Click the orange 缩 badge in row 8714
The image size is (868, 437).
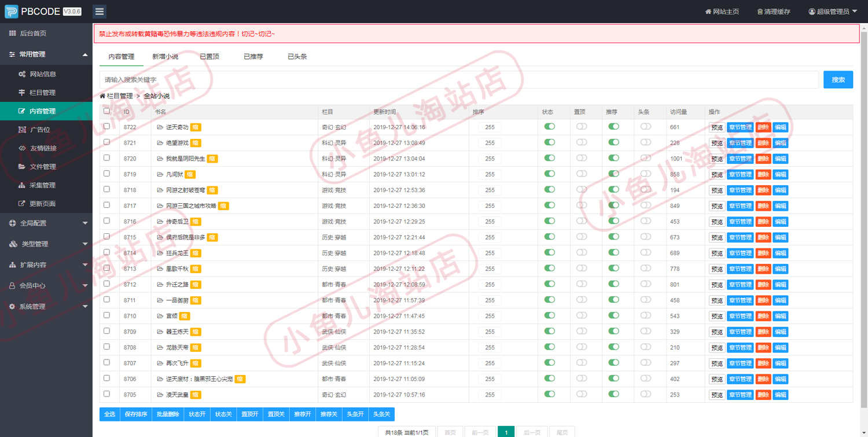coord(196,253)
